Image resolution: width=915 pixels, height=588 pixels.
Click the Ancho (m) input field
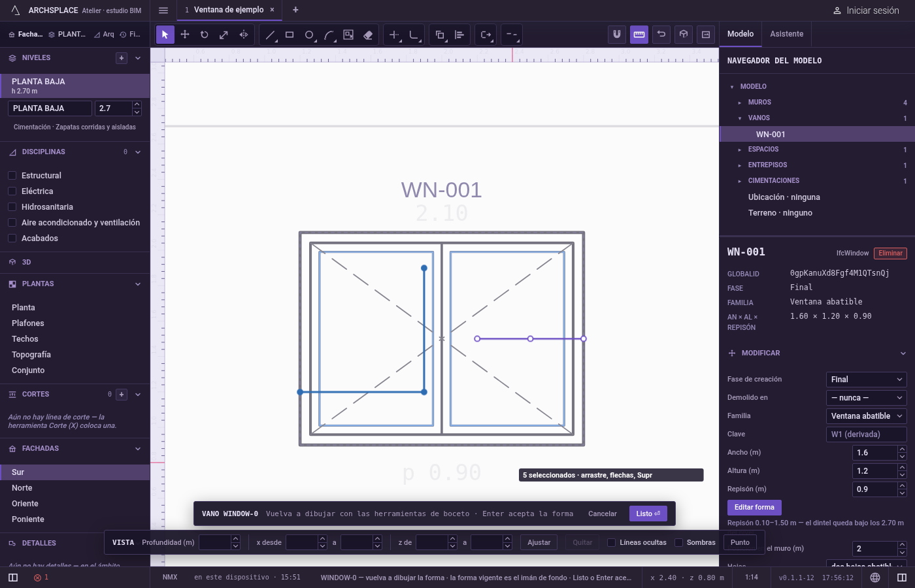point(875,453)
